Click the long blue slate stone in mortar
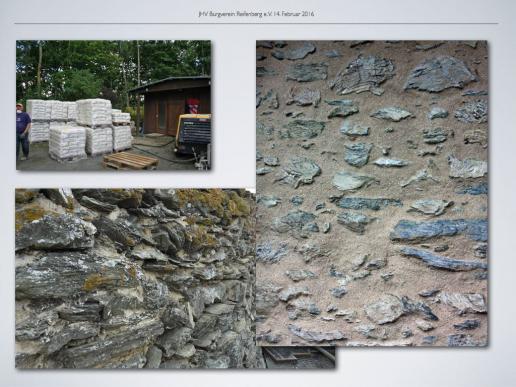This screenshot has height=387, width=516. click(x=438, y=229)
